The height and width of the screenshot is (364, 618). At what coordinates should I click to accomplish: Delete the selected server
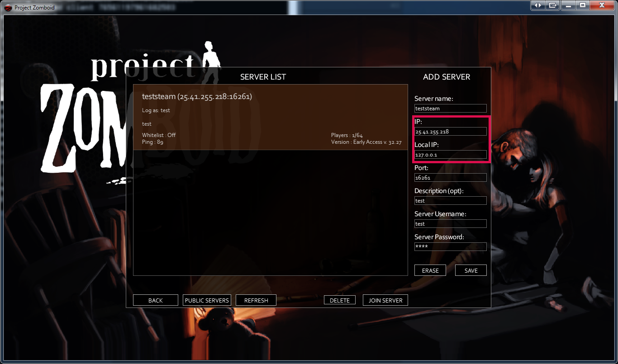point(340,300)
